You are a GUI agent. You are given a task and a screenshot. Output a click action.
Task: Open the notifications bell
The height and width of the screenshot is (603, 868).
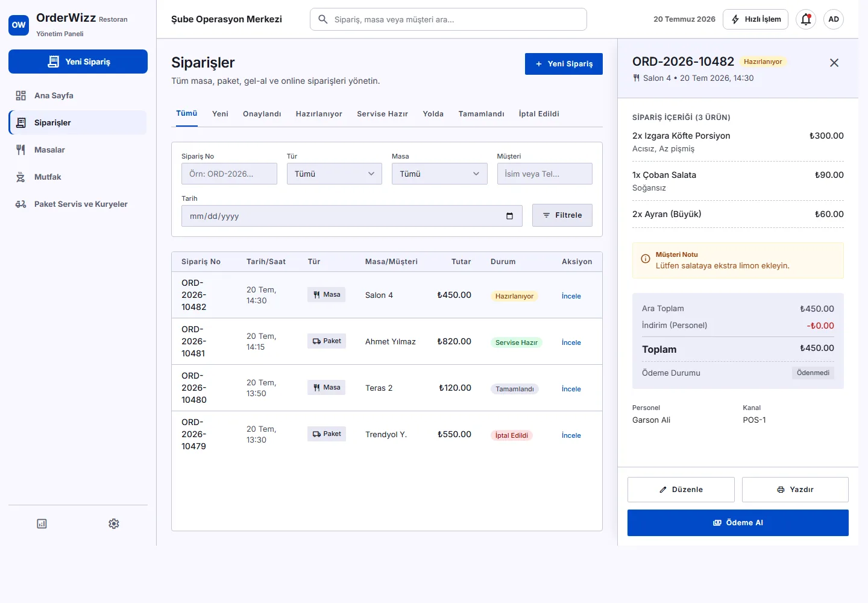[806, 19]
